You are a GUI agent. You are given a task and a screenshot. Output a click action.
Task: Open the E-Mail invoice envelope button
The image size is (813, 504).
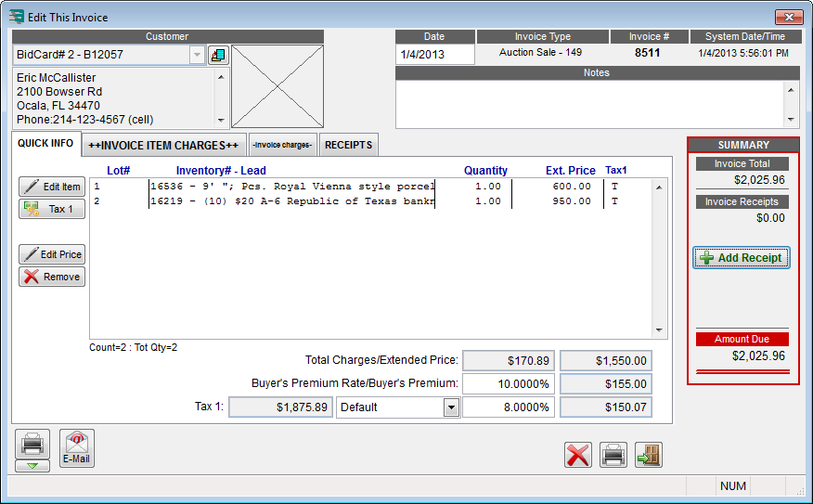click(76, 447)
